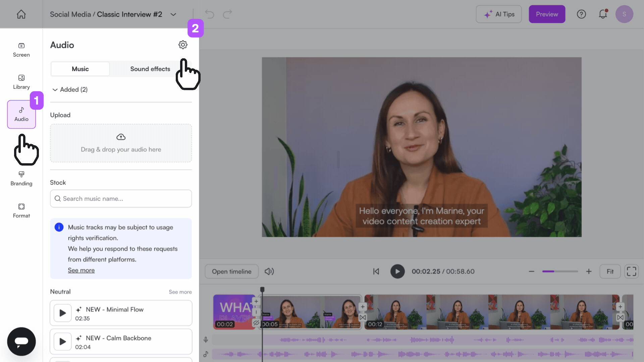Add a scene after the intro clip
Image resolution: width=644 pixels, height=362 pixels.
256,301
